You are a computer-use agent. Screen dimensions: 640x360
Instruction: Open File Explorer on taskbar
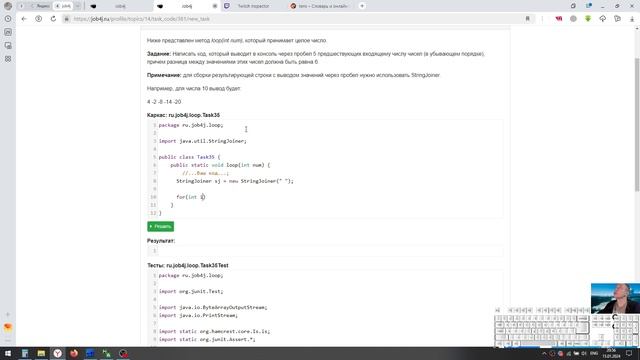[41, 353]
